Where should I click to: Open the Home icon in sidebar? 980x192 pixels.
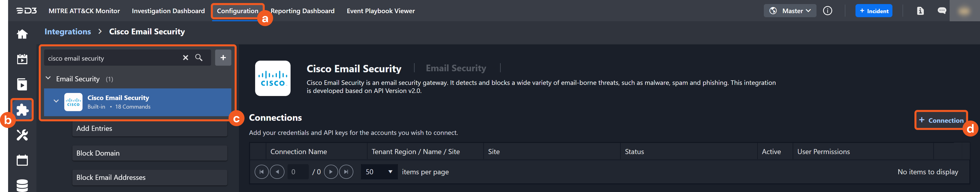pyautogui.click(x=22, y=34)
